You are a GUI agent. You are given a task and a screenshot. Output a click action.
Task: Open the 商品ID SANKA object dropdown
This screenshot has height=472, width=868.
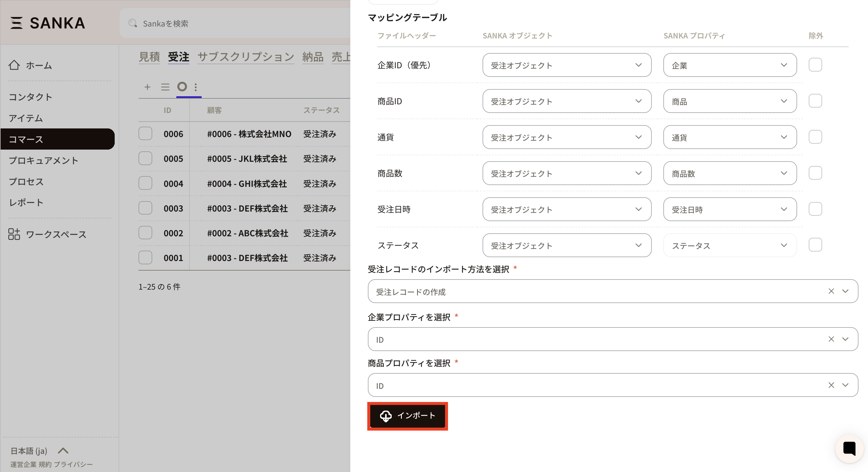tap(567, 101)
